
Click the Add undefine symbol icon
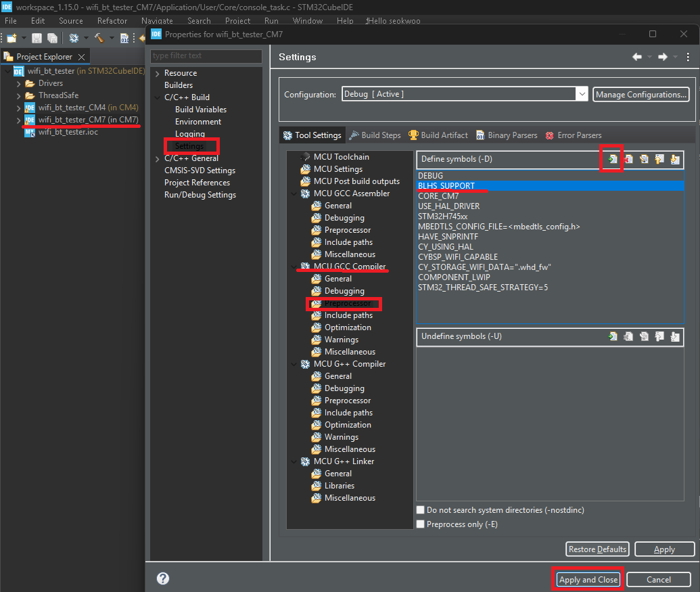pos(613,336)
